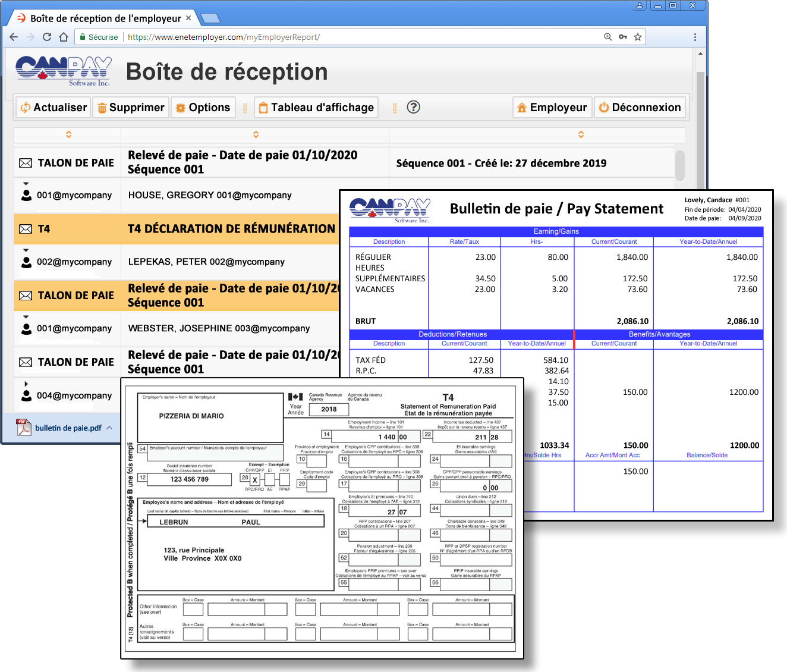The image size is (787, 672).
Task: Select HOUSE, GREGORY 001@mycompany entry
Action: point(210,195)
